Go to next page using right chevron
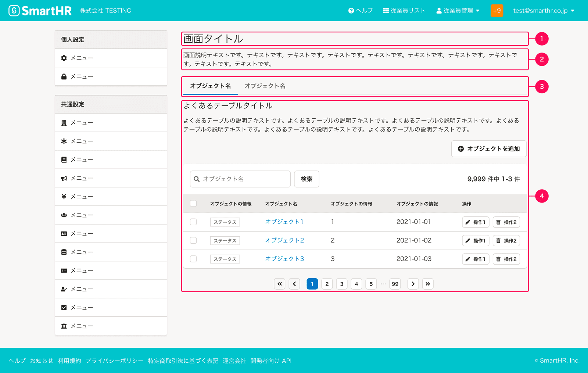This screenshot has height=373, width=588. pos(413,284)
